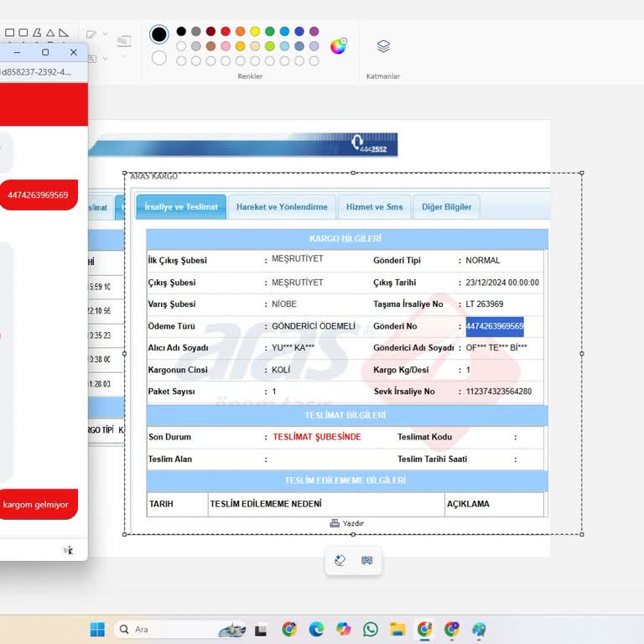Image resolution: width=644 pixels, height=644 pixels.
Task: Click Çıkış Tarihi value 23/12/2024 00:00:00
Action: (502, 283)
